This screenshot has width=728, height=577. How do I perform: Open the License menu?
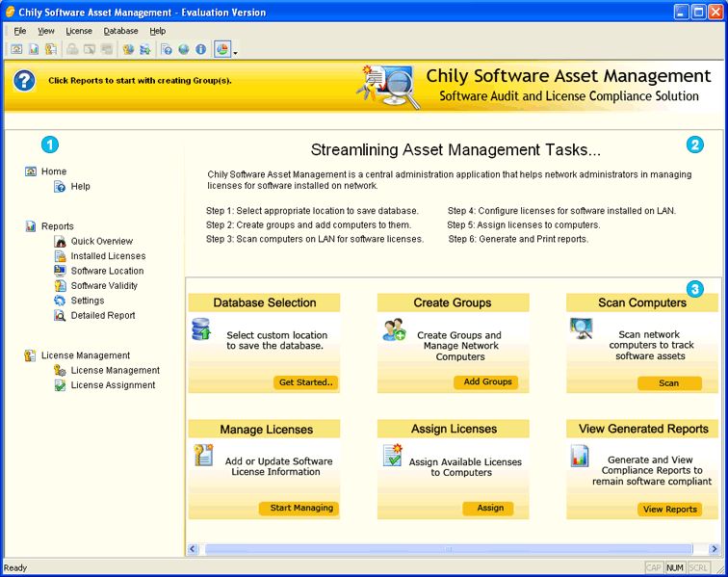click(x=79, y=31)
